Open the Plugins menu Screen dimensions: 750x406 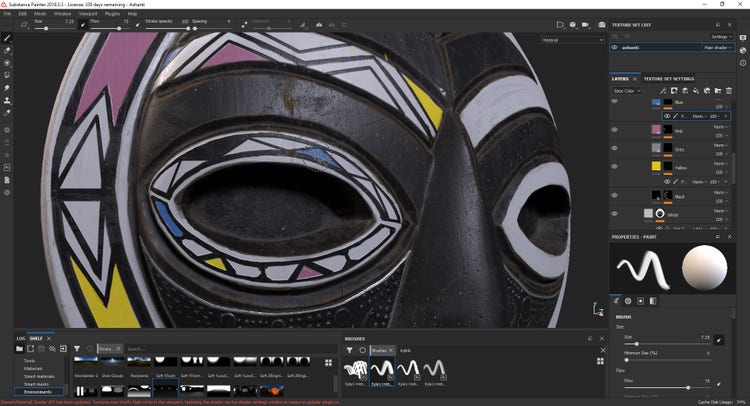click(x=112, y=14)
